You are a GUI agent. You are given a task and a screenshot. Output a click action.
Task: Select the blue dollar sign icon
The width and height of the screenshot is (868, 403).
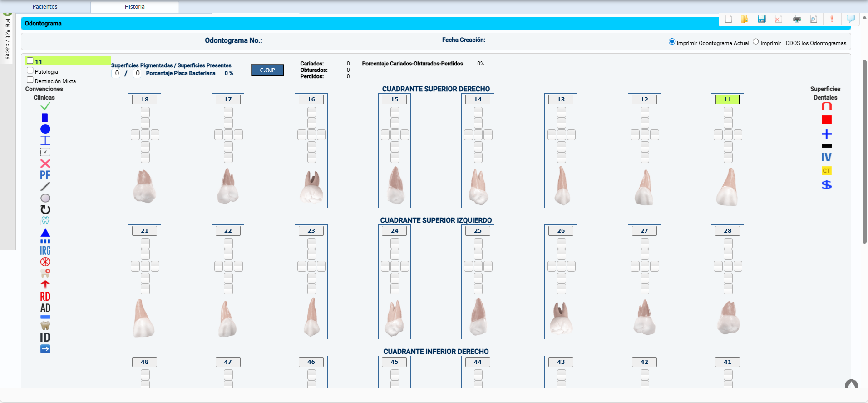point(826,185)
